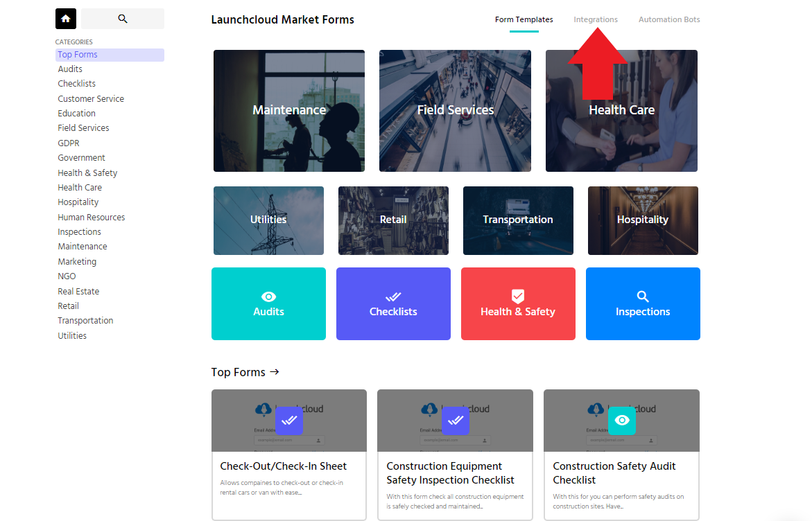Select Checklists category in sidebar
The image size is (812, 521).
pyautogui.click(x=77, y=83)
